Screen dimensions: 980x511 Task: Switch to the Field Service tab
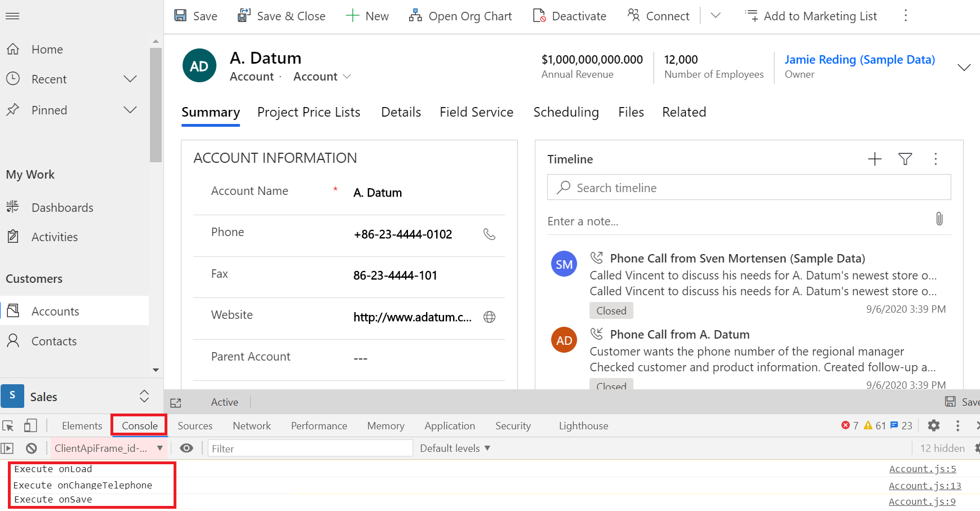(x=476, y=112)
